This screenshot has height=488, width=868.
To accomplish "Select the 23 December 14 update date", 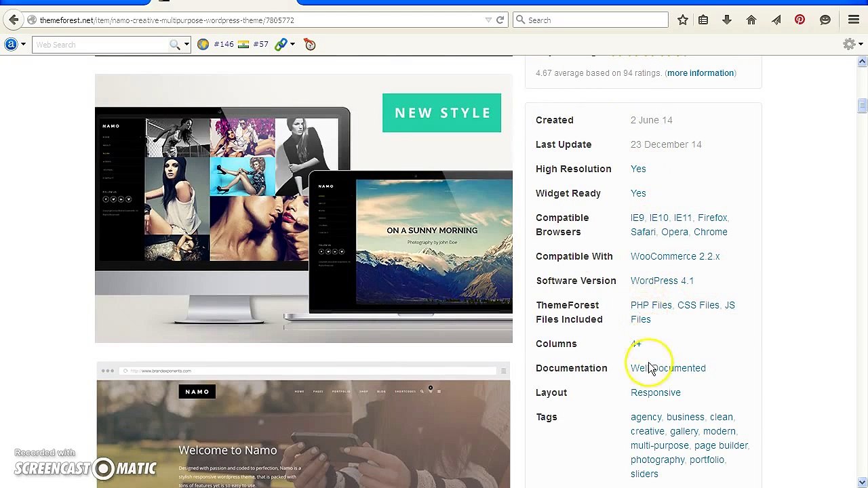I will pos(666,144).
